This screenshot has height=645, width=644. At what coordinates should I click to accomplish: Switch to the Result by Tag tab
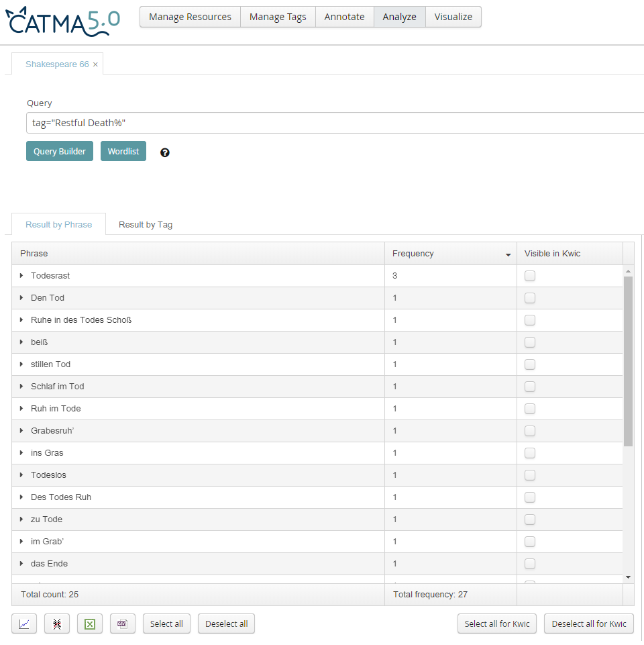tap(146, 224)
